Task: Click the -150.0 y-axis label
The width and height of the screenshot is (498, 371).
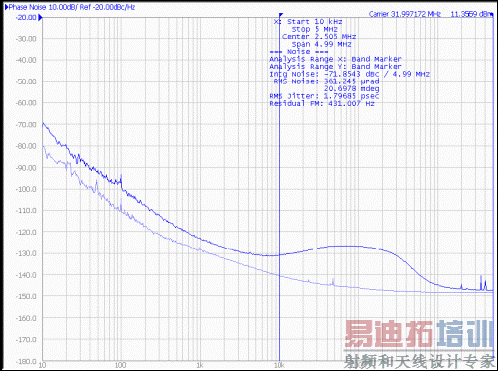Action: click(26, 296)
